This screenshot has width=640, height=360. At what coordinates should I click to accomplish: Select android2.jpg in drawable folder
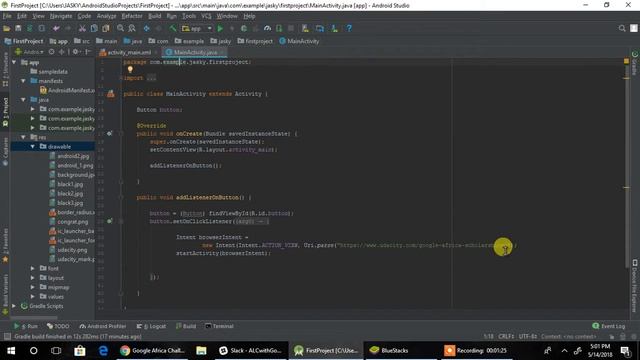(73, 156)
